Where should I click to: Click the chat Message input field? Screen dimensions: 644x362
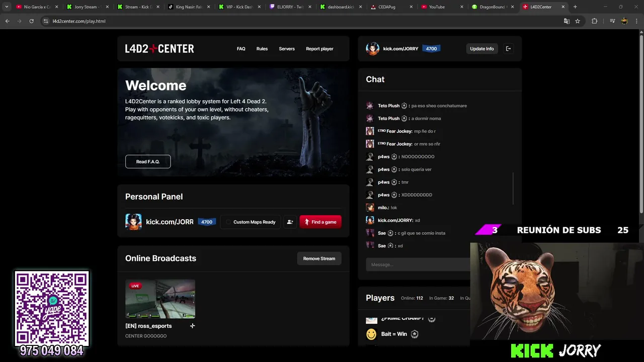tap(418, 264)
